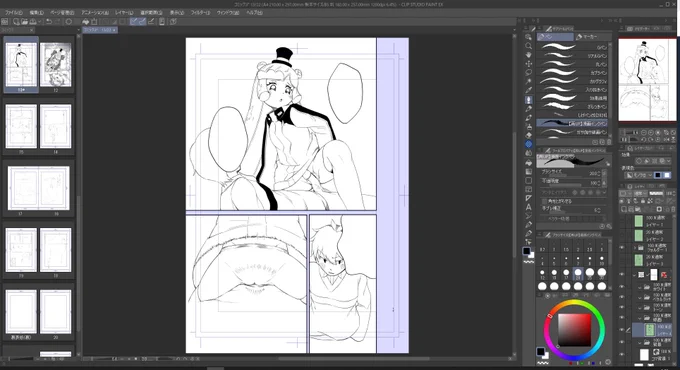
Task: Click the Navigator rotate left button
Action: click(x=644, y=140)
